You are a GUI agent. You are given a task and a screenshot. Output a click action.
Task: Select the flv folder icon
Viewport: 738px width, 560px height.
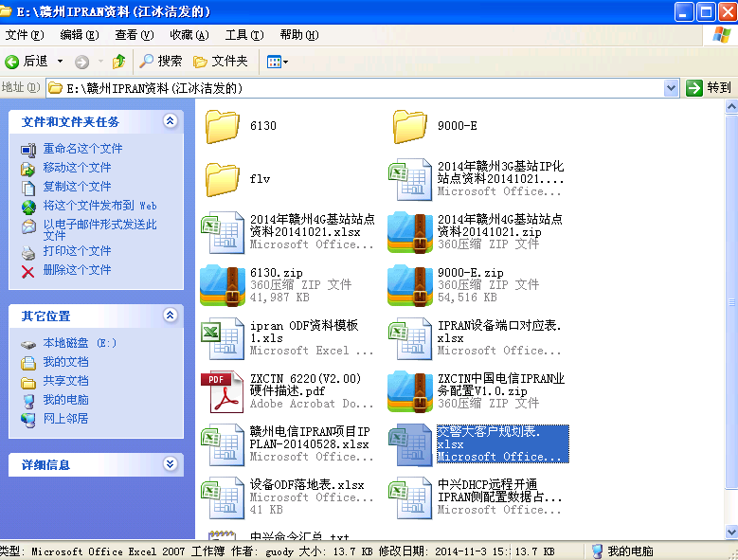pos(222,179)
